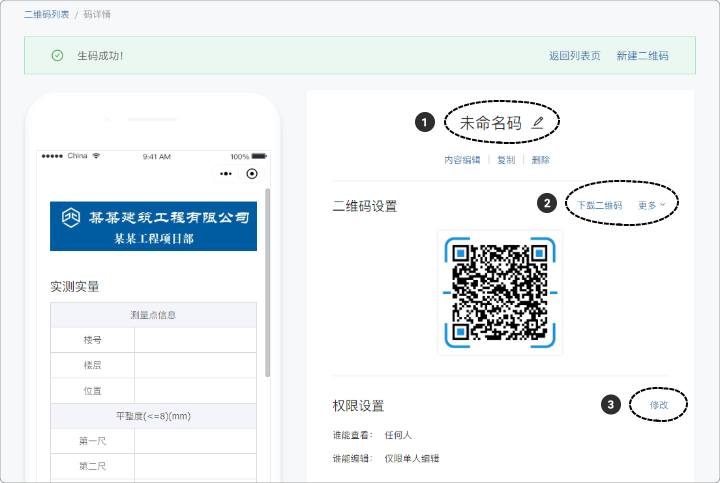Click the 权限设置 section heading

(358, 406)
